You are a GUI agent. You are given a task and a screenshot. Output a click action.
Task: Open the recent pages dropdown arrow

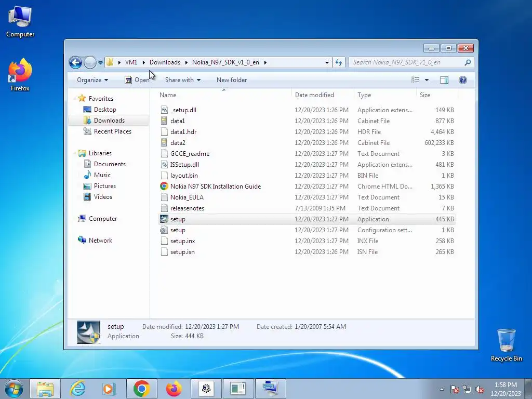(100, 63)
